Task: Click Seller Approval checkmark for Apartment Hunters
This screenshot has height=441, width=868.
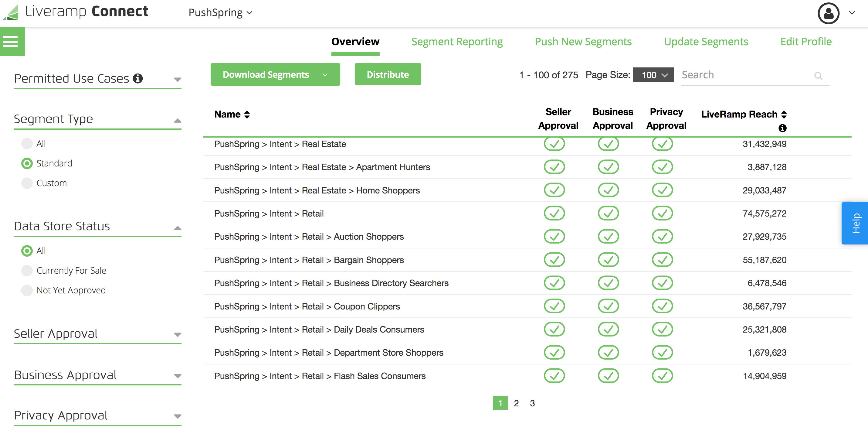Action: pos(554,167)
